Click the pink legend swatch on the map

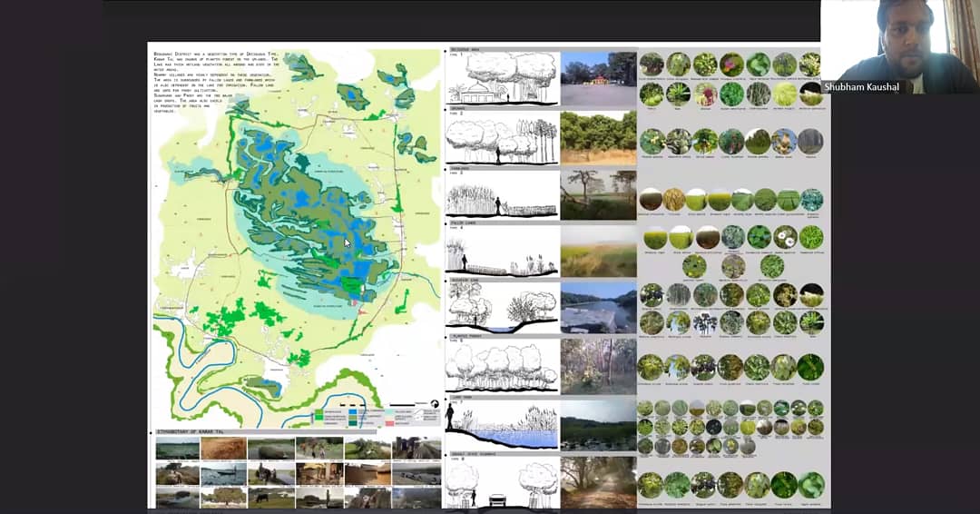(388, 423)
